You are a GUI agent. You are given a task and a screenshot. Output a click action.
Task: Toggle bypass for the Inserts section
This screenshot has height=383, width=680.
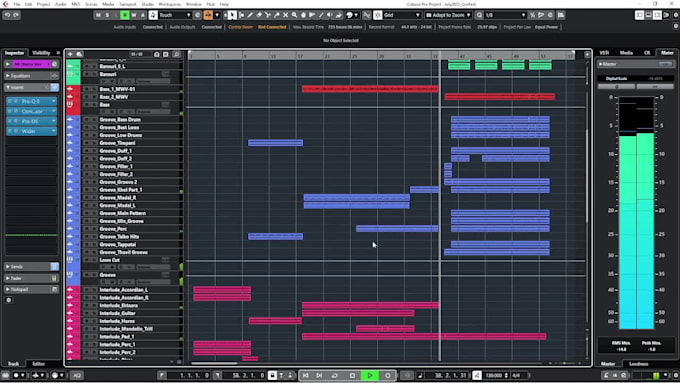click(54, 87)
